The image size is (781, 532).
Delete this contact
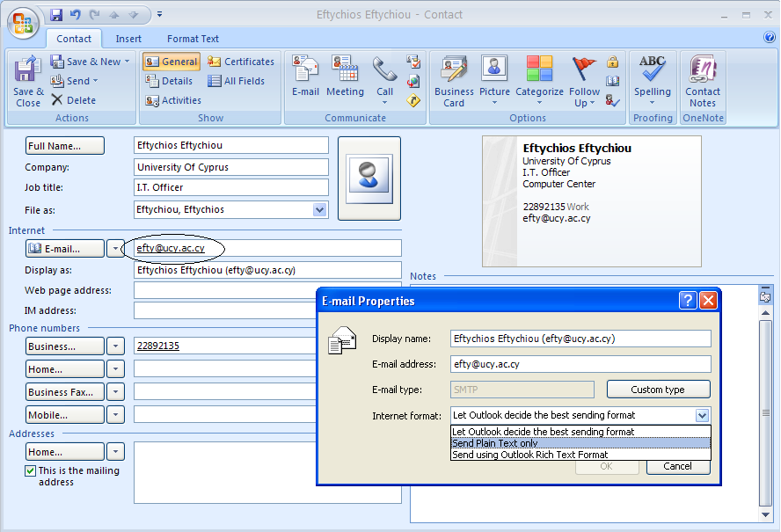tap(74, 100)
